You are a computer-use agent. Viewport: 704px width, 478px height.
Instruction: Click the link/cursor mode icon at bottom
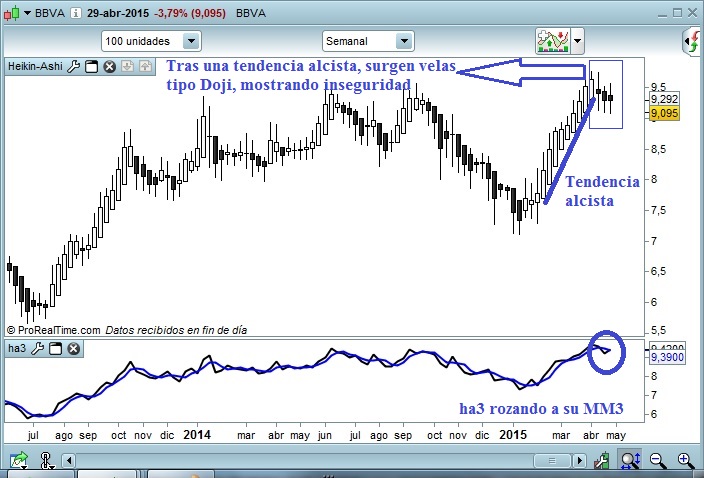coord(46,460)
